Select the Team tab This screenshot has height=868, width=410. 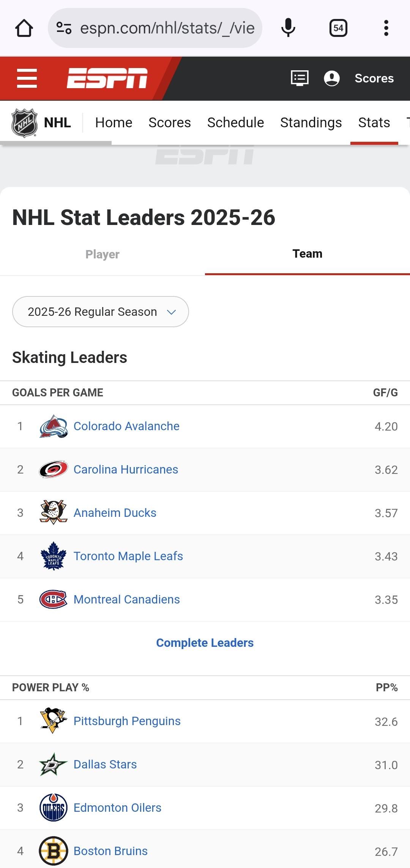point(307,254)
